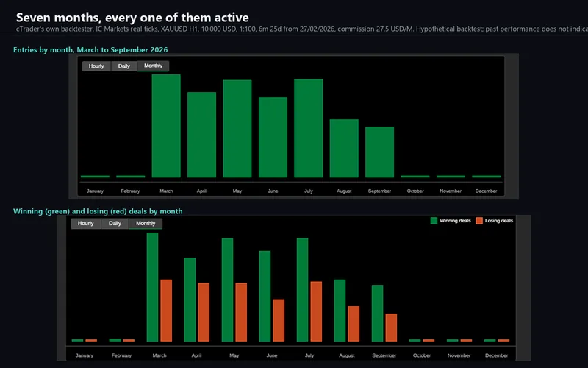Click June green winning deals bar
588x368 pixels.
coord(265,297)
